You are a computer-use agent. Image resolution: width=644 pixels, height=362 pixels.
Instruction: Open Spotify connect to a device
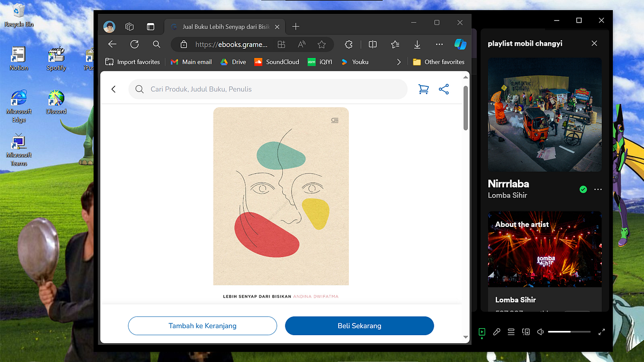pos(526,332)
